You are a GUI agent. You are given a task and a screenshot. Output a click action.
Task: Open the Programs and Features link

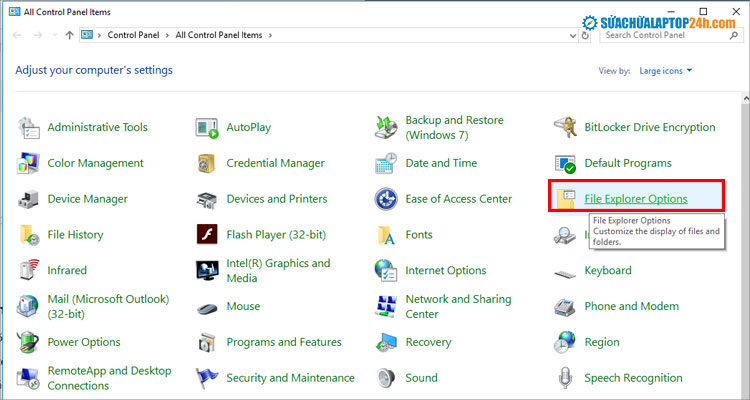284,342
